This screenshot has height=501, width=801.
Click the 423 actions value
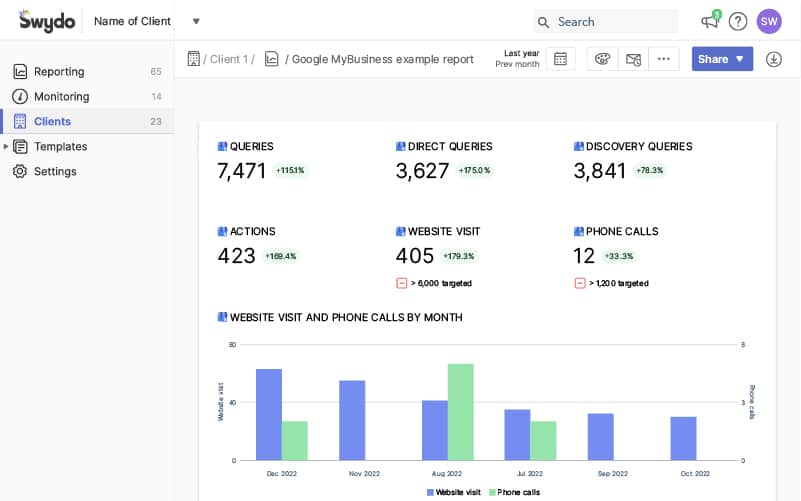pos(237,256)
